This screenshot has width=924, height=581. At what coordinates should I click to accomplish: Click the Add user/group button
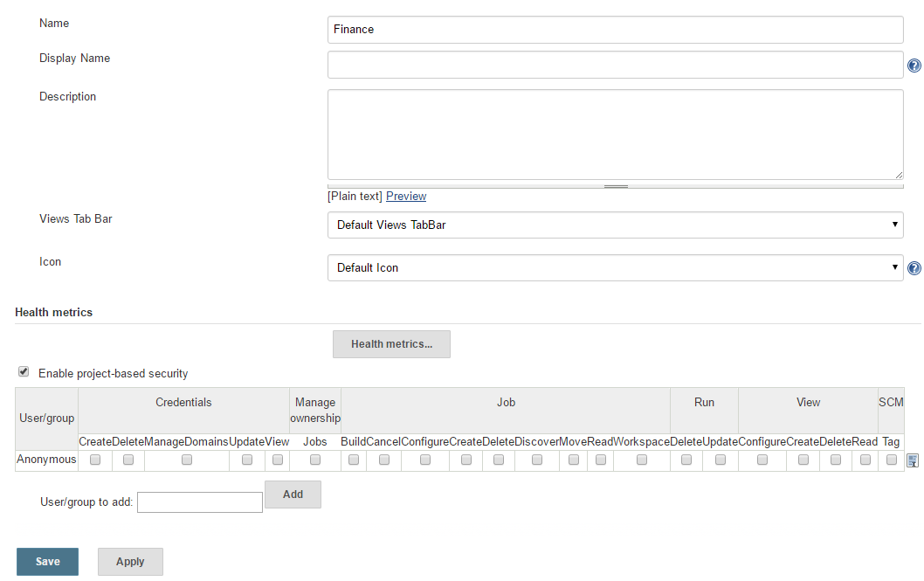pos(293,495)
